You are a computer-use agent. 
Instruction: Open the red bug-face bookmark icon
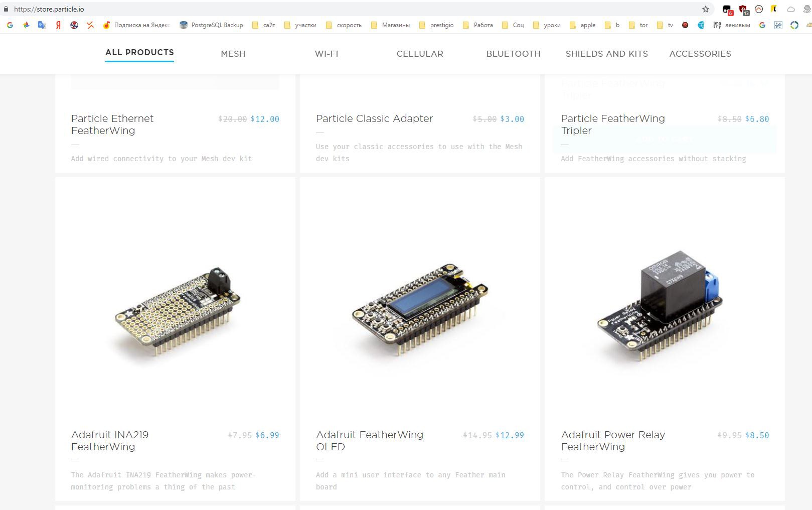point(685,25)
